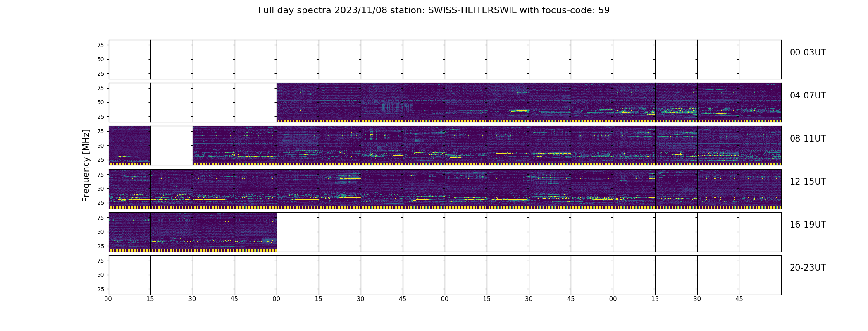Click the "Frequency [MHz]" y-axis label

tap(86, 165)
